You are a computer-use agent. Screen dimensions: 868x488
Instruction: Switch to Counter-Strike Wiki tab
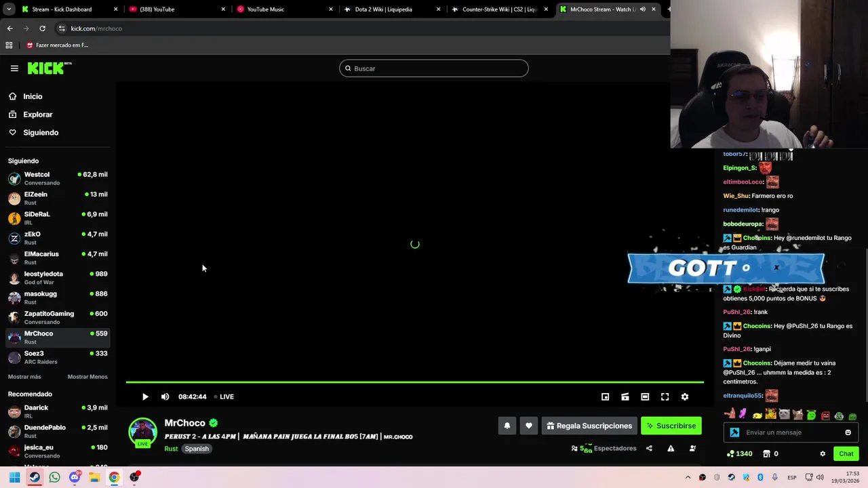(x=499, y=9)
